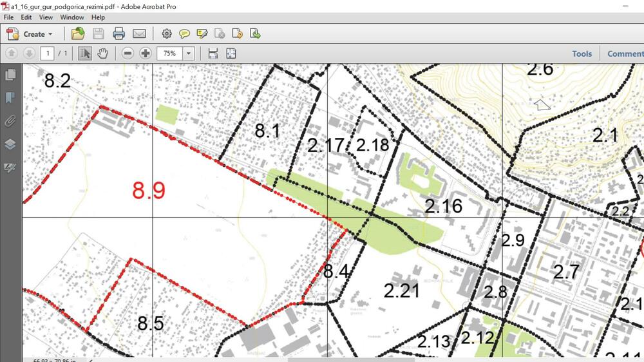Add a sticky note comment
The height and width of the screenshot is (362, 644).
click(185, 33)
